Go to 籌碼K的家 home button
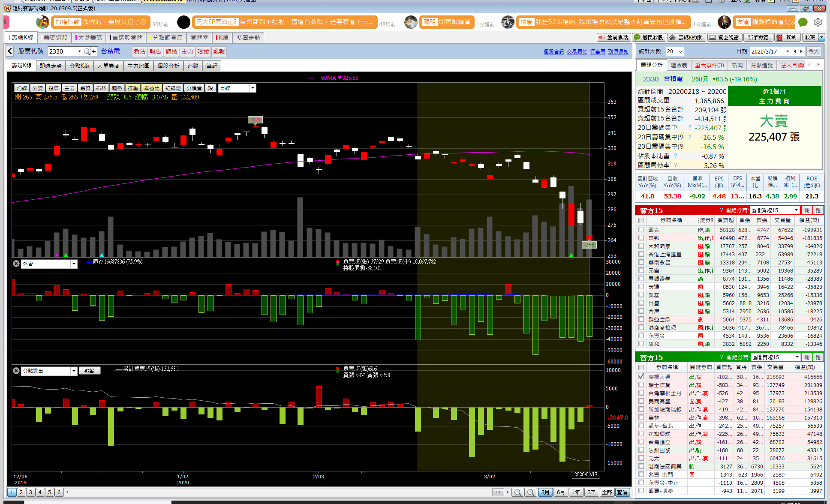 point(686,38)
